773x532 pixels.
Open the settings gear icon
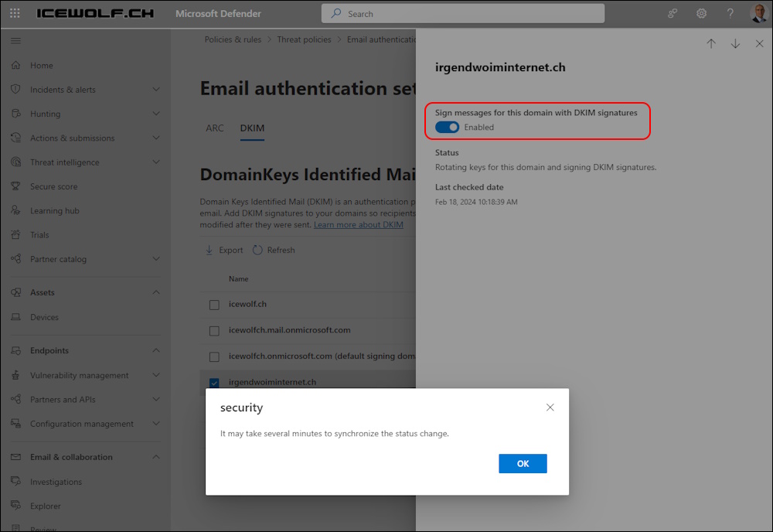[701, 13]
